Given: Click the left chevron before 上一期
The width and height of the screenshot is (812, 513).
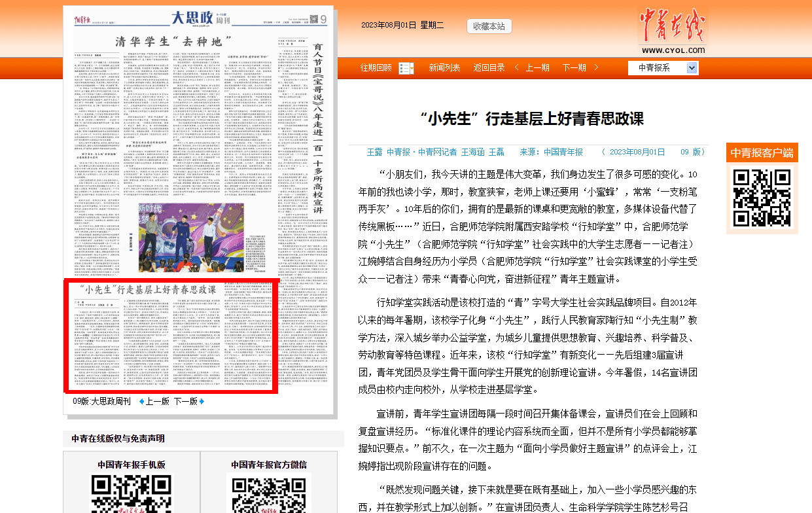Looking at the screenshot, I should coord(517,68).
